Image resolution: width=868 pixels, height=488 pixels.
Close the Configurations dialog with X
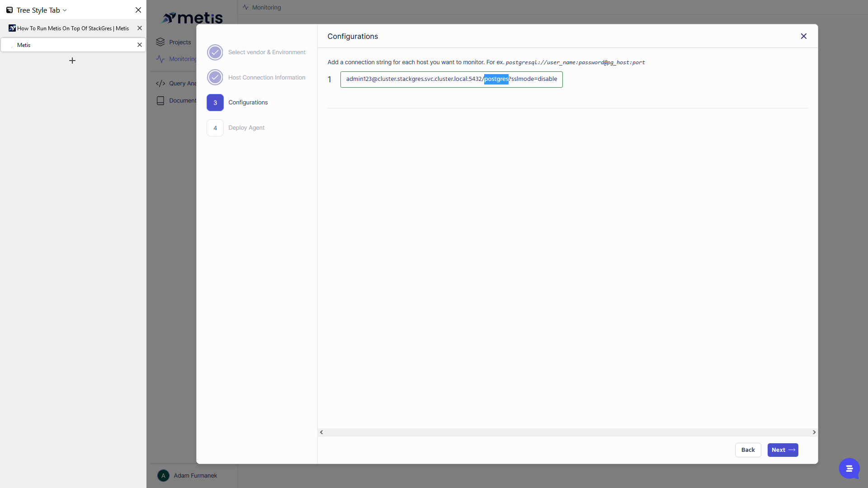[803, 36]
